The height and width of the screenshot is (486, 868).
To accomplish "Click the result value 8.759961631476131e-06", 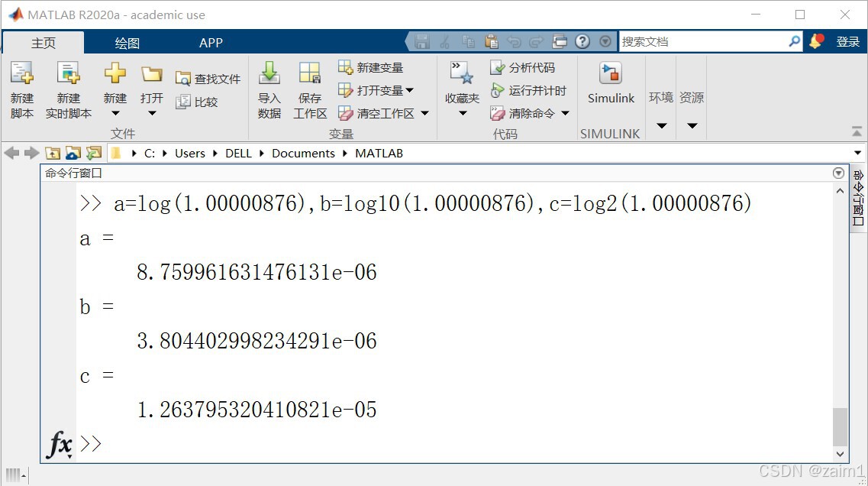I will click(x=257, y=272).
